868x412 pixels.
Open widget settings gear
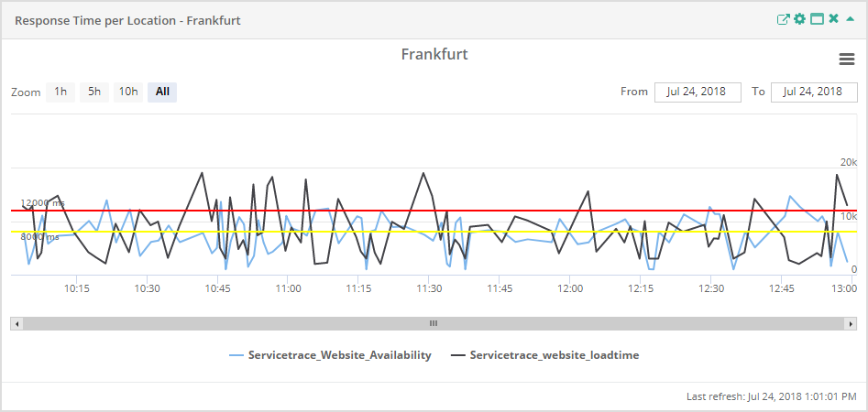tap(799, 19)
